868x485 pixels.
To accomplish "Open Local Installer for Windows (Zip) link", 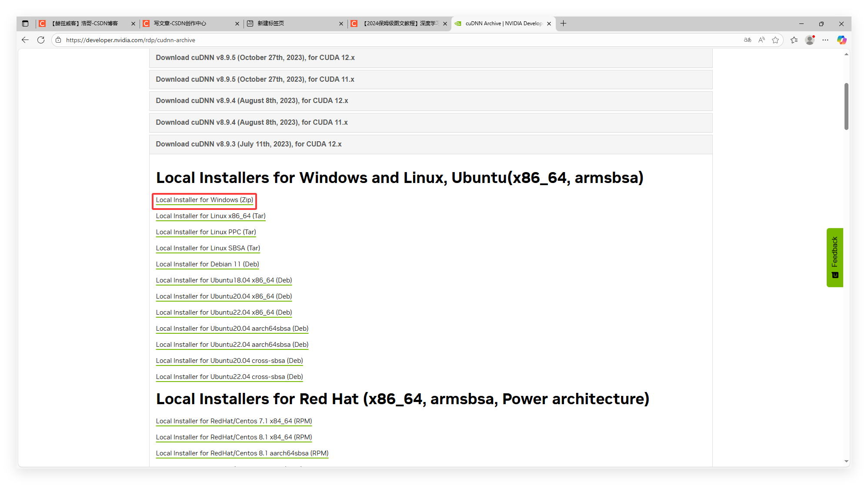I will [204, 200].
